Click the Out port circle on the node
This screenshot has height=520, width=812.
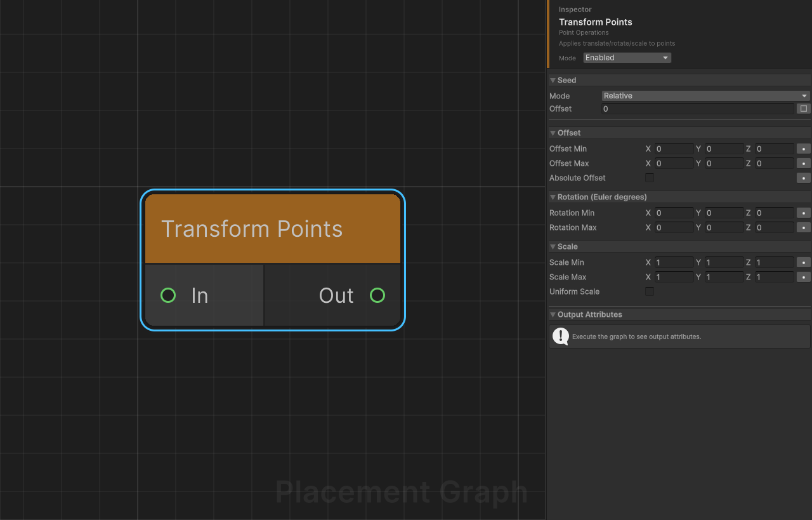(x=377, y=295)
